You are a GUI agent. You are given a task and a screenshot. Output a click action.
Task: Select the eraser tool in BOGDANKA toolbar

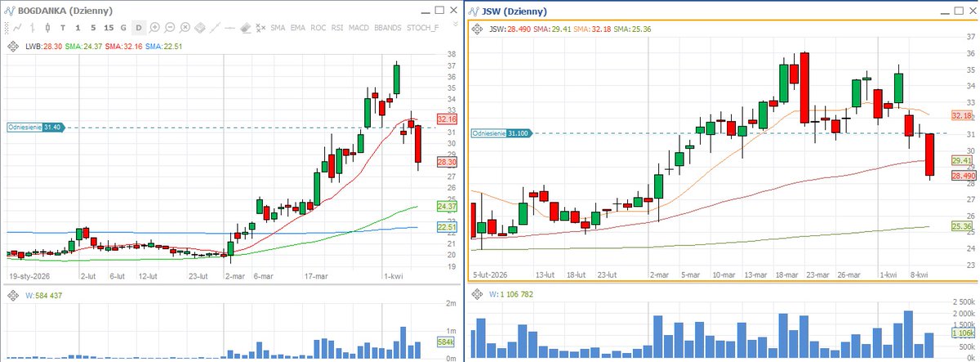246,28
